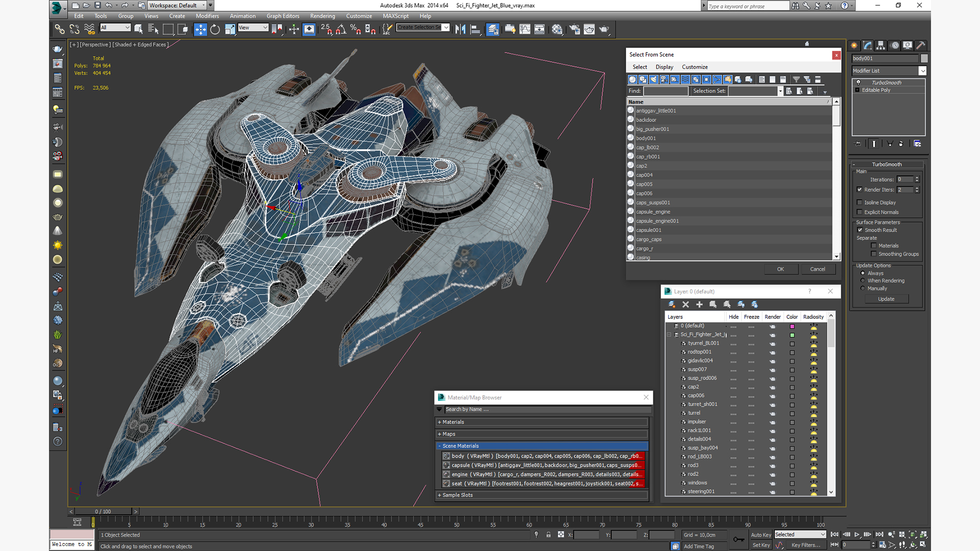Click the Render Setup teapot icon
This screenshot has height=551, width=980.
[x=574, y=30]
